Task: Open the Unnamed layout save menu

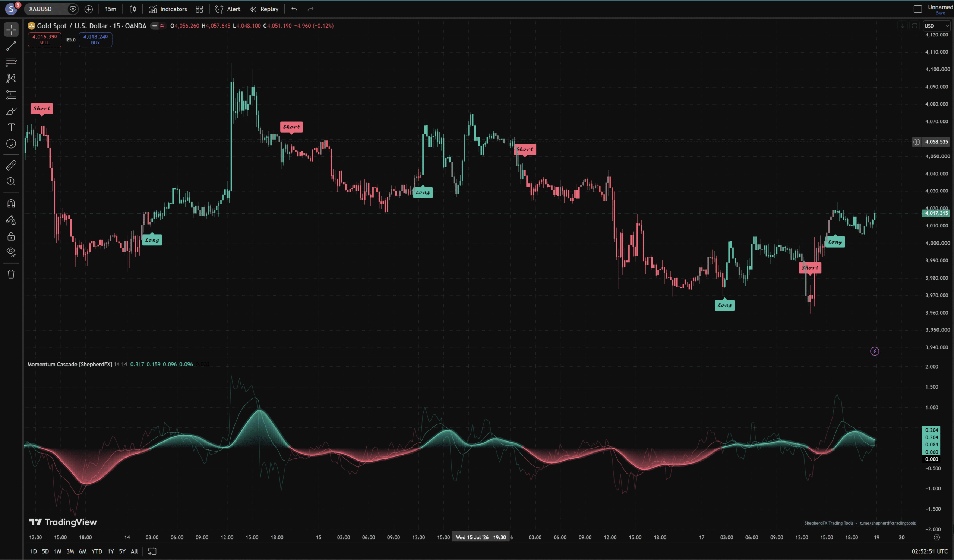Action: 940,9
